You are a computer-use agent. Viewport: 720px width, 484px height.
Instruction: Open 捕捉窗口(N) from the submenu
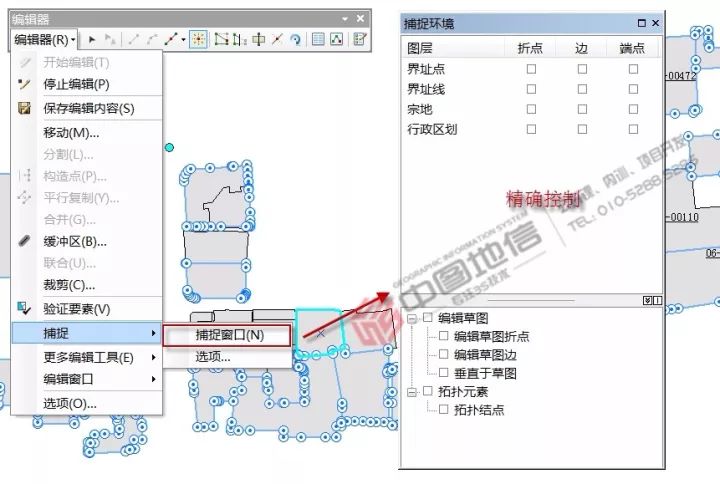pyautogui.click(x=227, y=335)
